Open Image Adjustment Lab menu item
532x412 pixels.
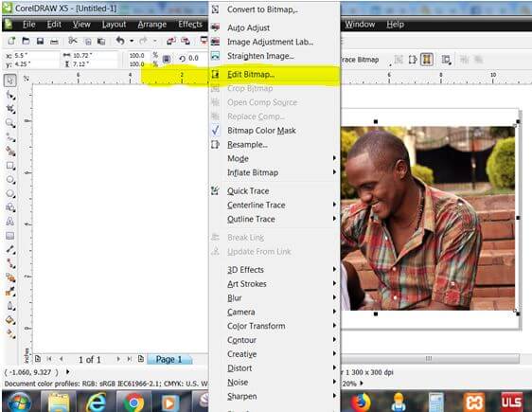point(275,42)
